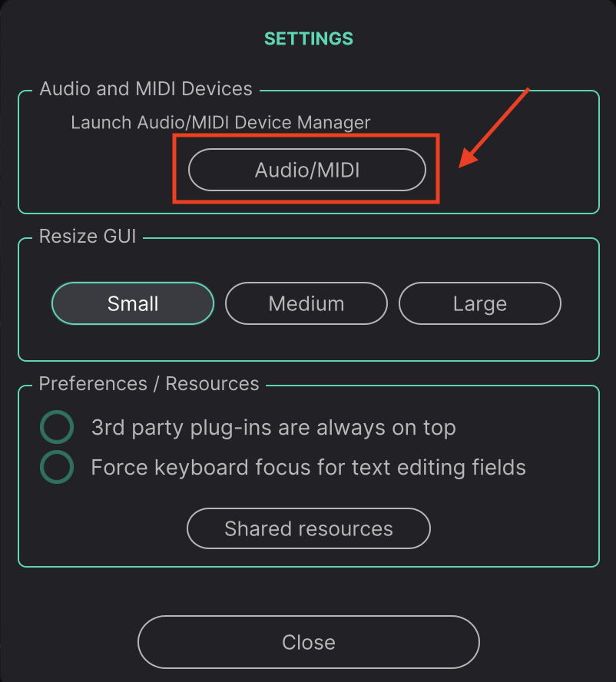The height and width of the screenshot is (682, 616).
Task: Click the red arrow annotation
Action: (x=494, y=127)
